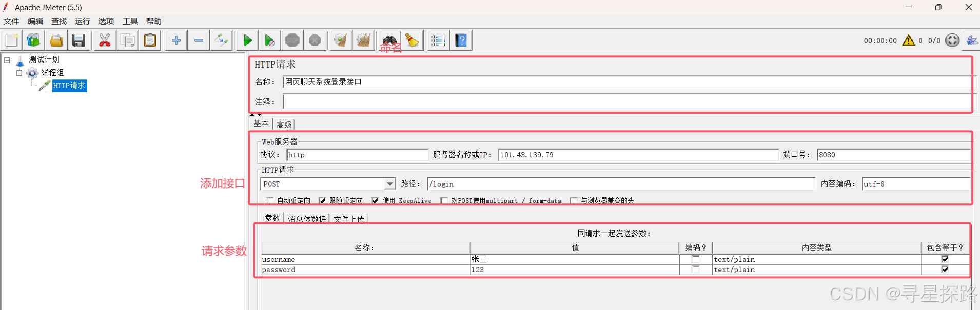The image size is (980, 310).
Task: Click the Open file folder icon
Action: (x=56, y=40)
